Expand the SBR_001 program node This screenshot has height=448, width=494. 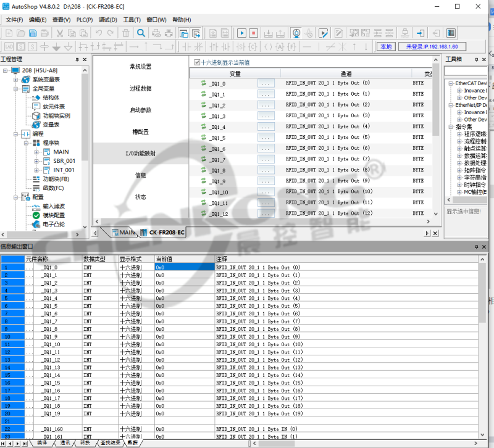pos(35,160)
